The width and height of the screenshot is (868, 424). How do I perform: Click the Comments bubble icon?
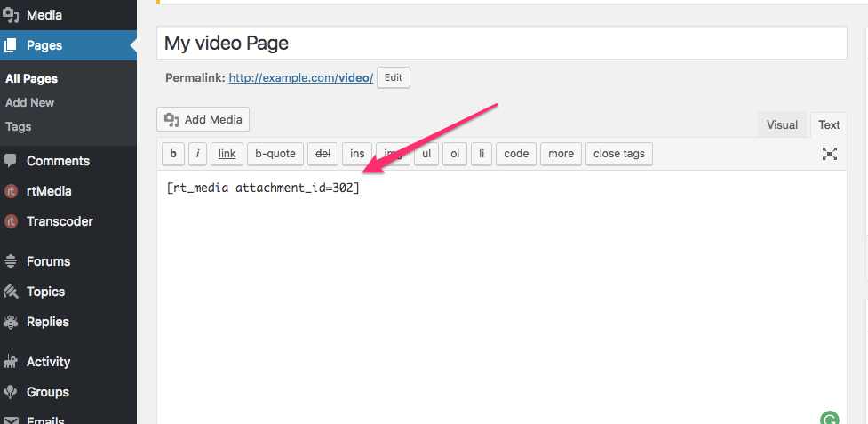(12, 161)
